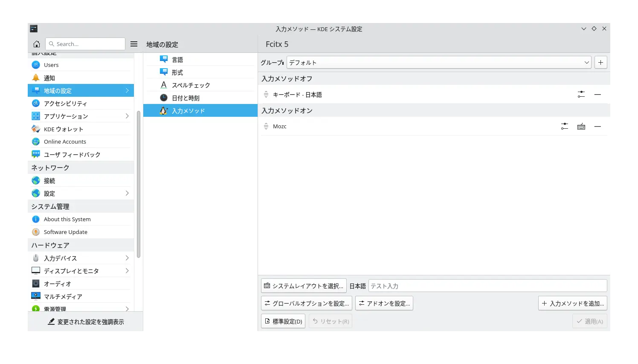Click the home icon above the sidebar
Viewport: 638px width, 364px height.
coord(37,43)
